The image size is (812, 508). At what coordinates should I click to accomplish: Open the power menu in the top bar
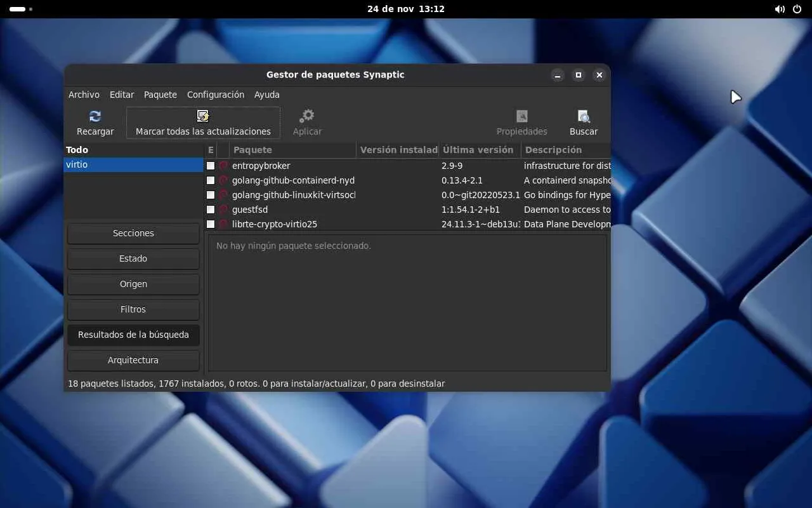tap(797, 10)
